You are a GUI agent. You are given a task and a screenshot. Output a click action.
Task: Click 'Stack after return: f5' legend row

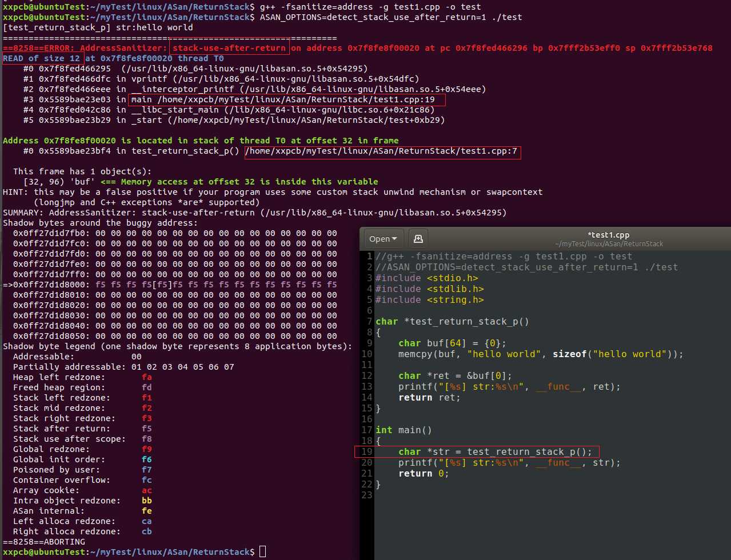coord(82,429)
